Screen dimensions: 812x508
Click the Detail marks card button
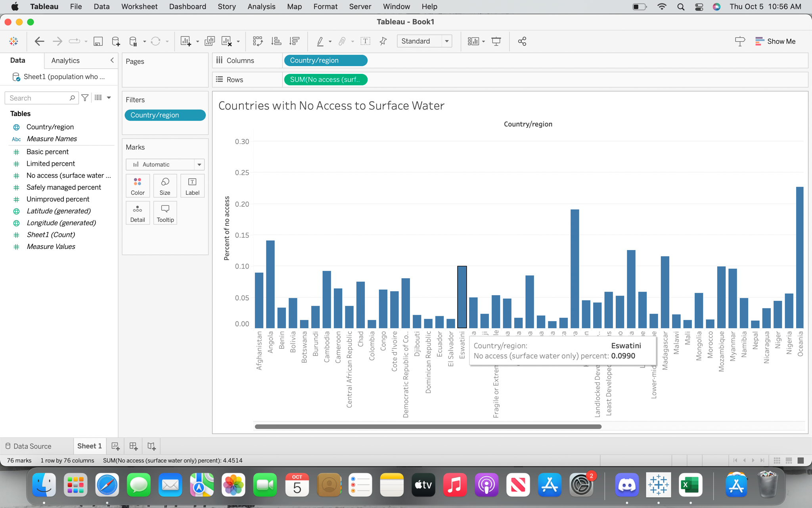pyautogui.click(x=138, y=213)
